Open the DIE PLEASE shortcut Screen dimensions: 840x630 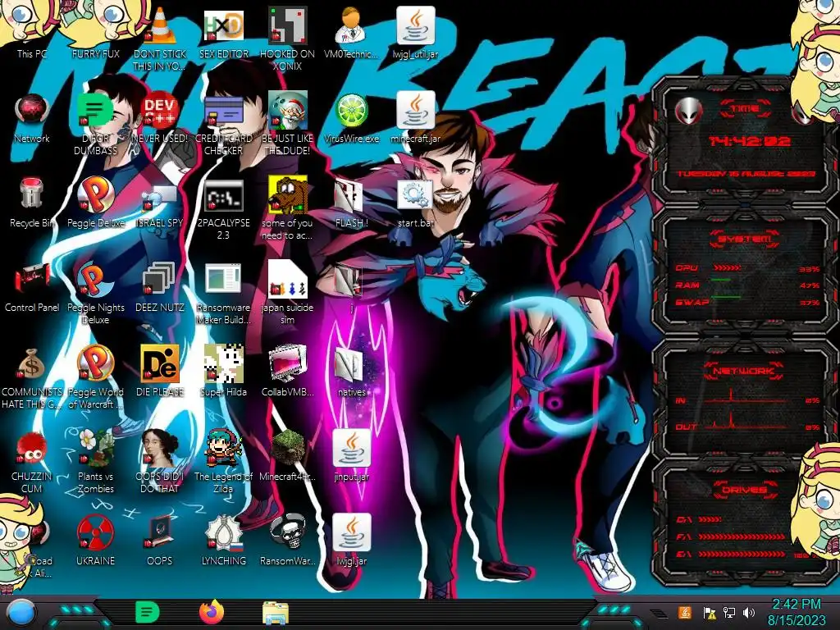[160, 364]
